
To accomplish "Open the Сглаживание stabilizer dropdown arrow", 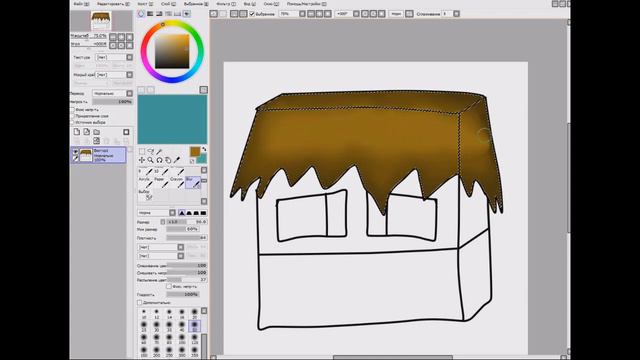I will 456,14.
